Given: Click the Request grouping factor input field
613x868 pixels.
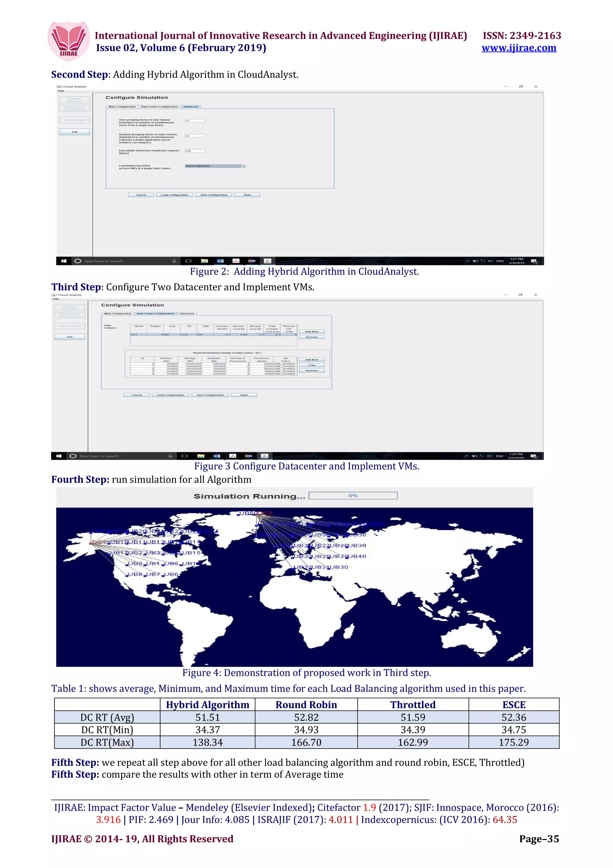Looking at the screenshot, I should coord(195,136).
